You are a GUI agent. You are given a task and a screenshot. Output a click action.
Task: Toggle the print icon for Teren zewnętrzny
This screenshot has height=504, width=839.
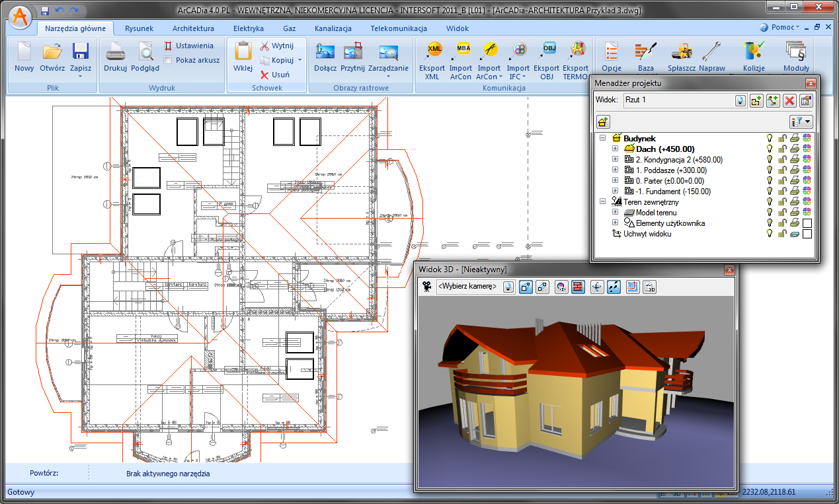coord(795,201)
